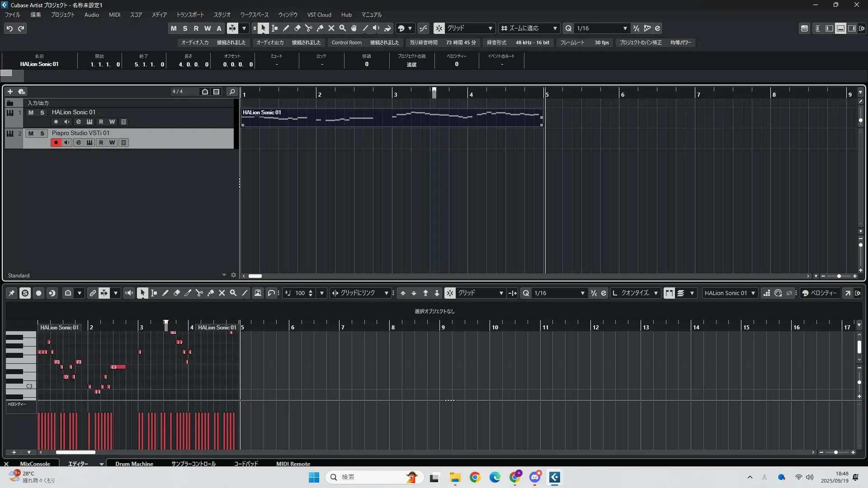
Task: Solo the Piapro Studio VSTi 01 track
Action: tap(42, 133)
